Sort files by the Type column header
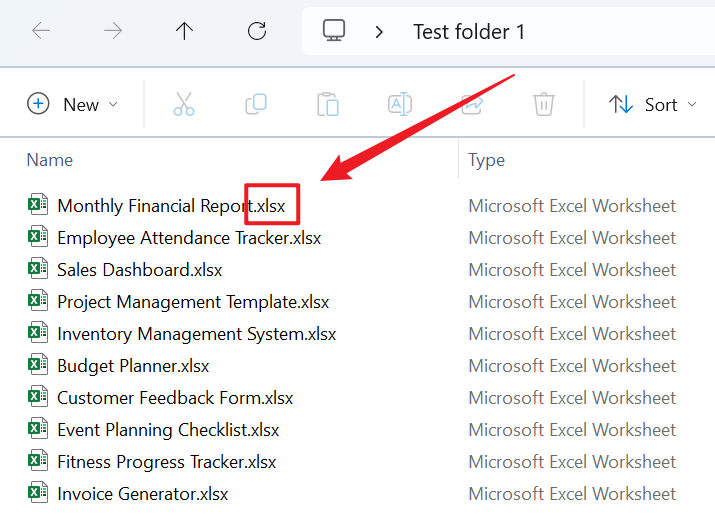Image resolution: width=715 pixels, height=529 pixels. (487, 160)
